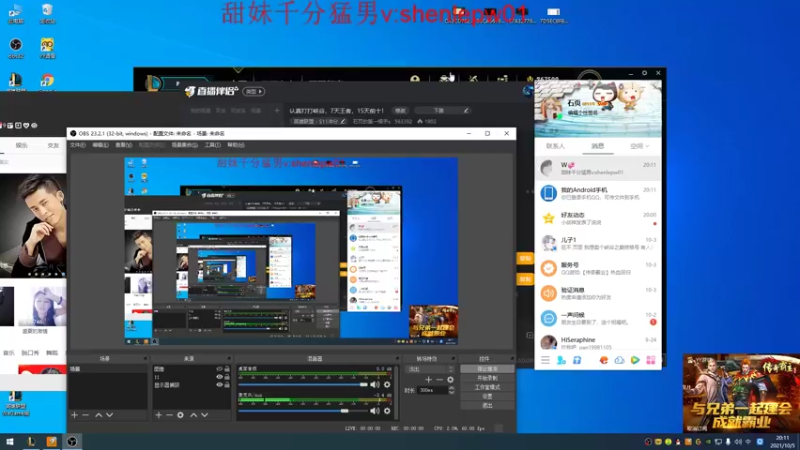Open 设置 button in OBS controls
This screenshot has width=800, height=450.
tap(487, 396)
